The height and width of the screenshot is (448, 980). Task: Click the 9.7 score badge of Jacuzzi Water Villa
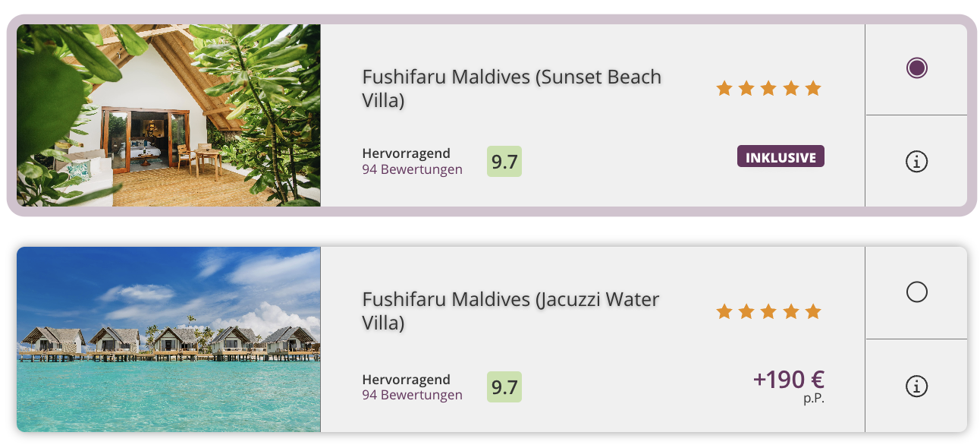tap(504, 387)
